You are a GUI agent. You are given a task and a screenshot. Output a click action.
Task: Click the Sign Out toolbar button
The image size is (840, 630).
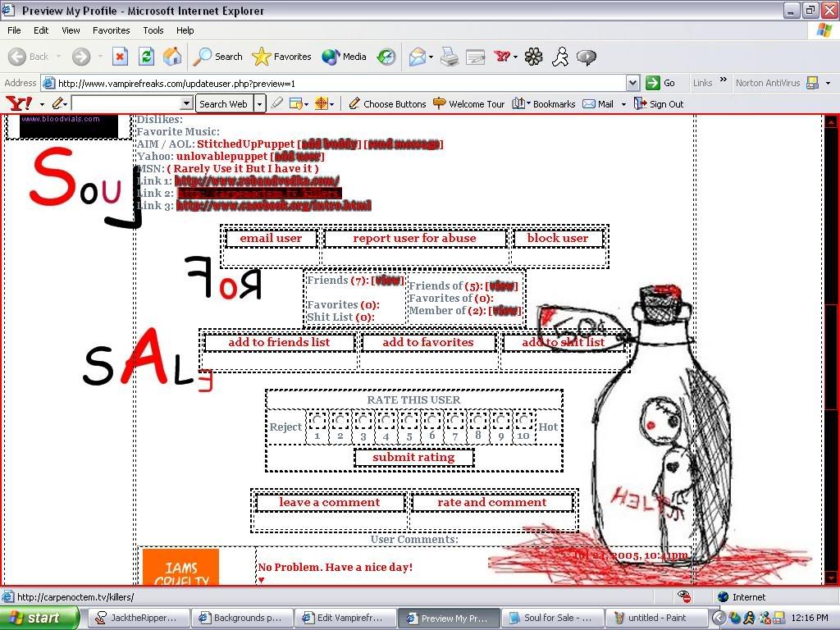coord(659,104)
